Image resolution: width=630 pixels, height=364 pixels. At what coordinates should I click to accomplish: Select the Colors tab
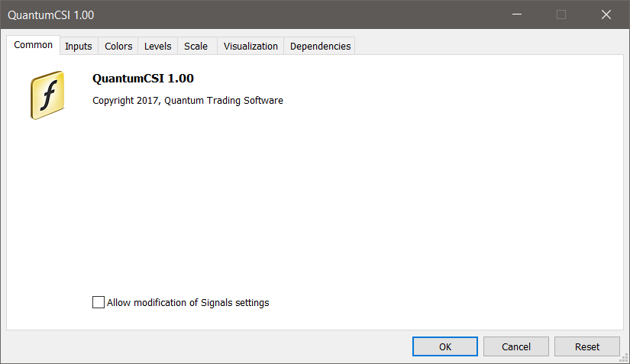click(x=118, y=47)
